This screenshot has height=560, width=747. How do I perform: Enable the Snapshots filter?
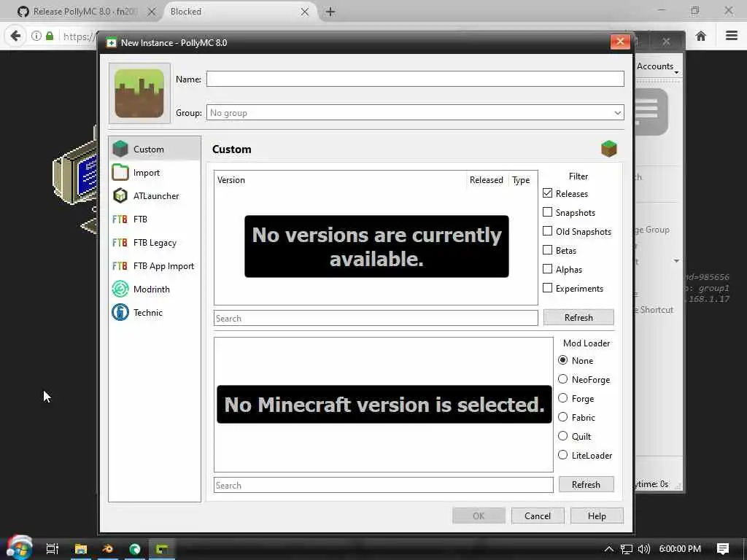tap(547, 212)
